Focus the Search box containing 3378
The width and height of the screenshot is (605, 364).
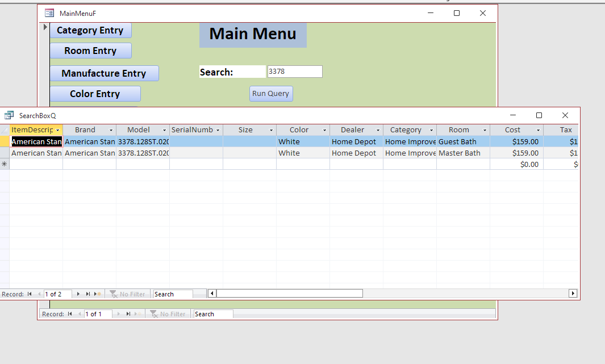(295, 72)
